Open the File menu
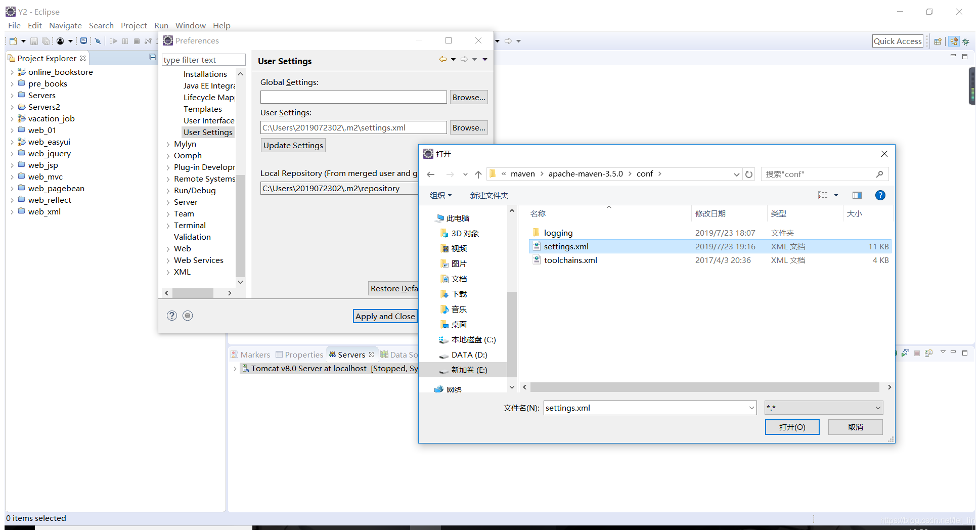Screen dimensions: 980x530 14,25
